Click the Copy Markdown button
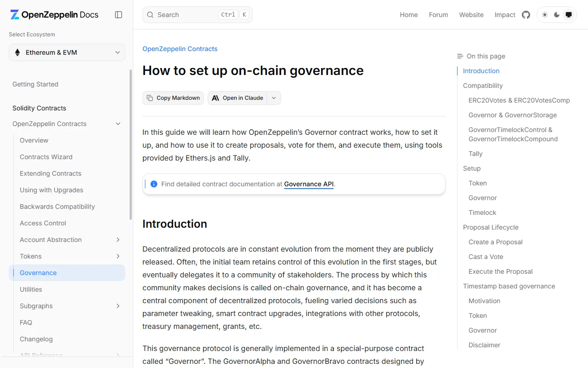588x368 pixels. [173, 98]
